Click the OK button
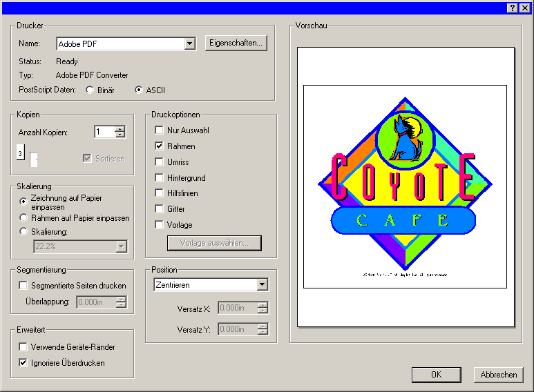The height and width of the screenshot is (392, 534). click(x=437, y=375)
